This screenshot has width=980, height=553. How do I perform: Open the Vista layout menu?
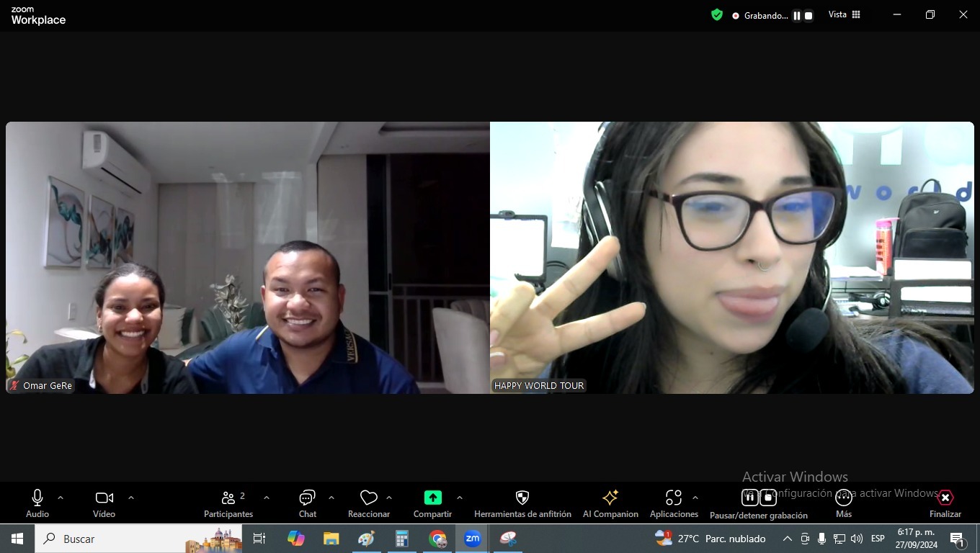point(845,14)
